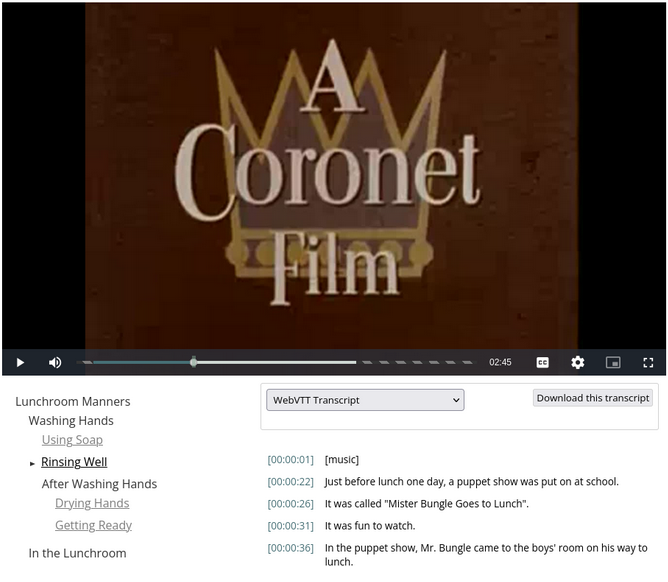The width and height of the screenshot is (668, 582).
Task: Click the Mister Bungle Goes to Lunch line
Action: 426,504
